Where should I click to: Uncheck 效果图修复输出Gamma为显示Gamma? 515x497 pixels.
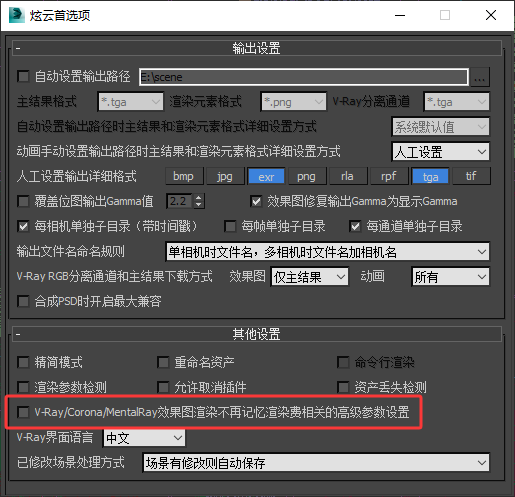tap(256, 201)
